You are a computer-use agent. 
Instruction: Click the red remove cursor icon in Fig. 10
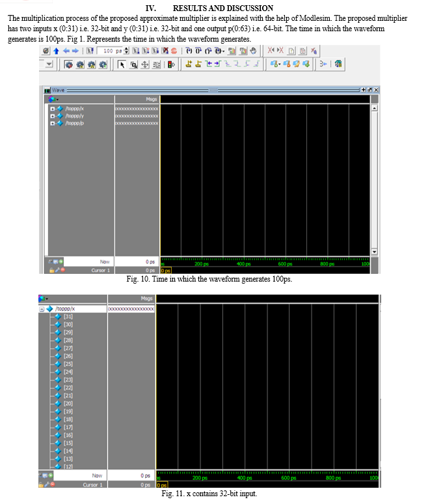coord(62,270)
